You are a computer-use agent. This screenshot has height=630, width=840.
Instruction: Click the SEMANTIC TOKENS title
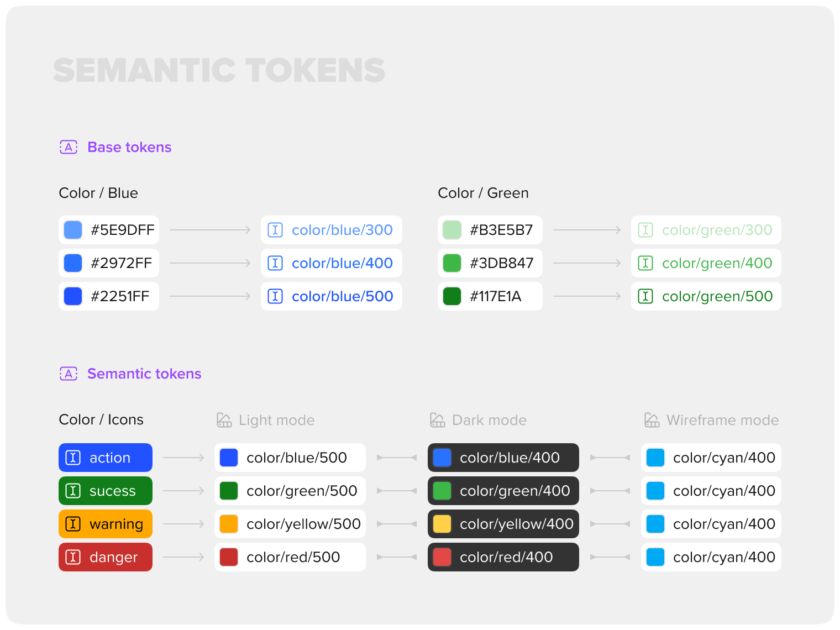pos(219,70)
